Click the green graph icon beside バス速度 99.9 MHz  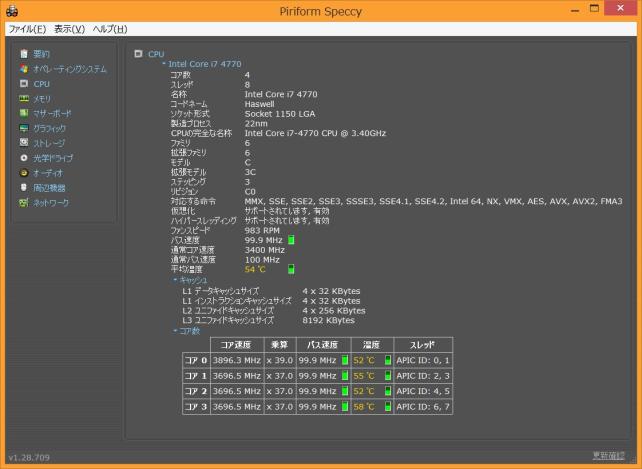(x=291, y=240)
